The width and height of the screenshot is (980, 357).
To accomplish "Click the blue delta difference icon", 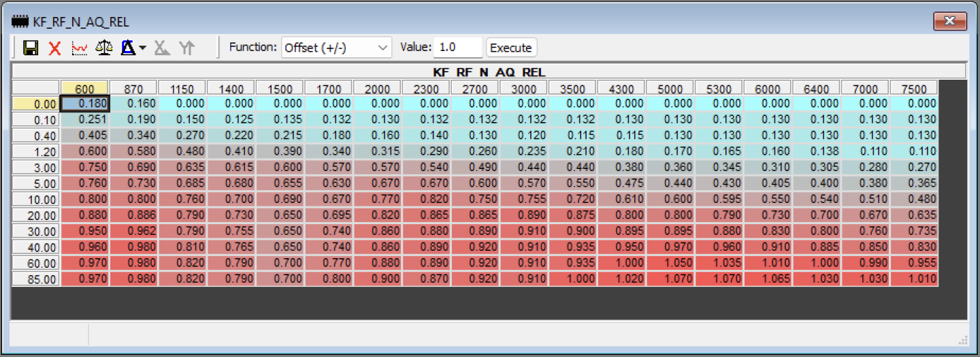I will tap(128, 48).
